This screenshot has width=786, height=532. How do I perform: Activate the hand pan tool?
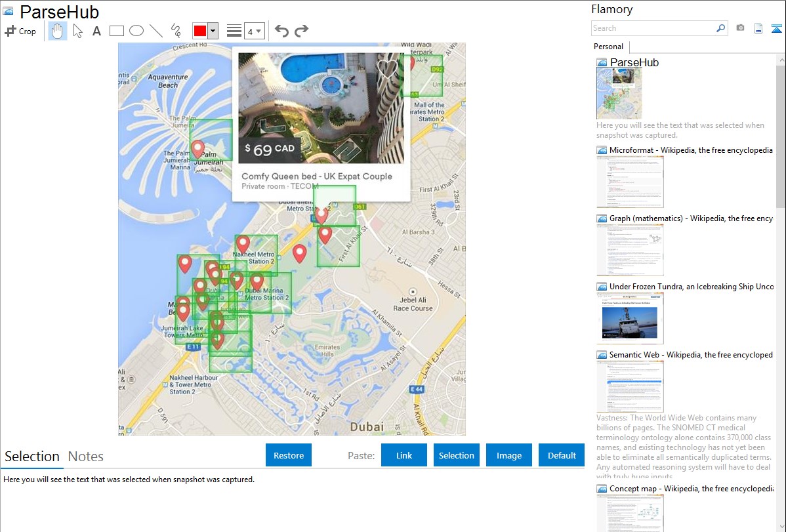click(58, 31)
